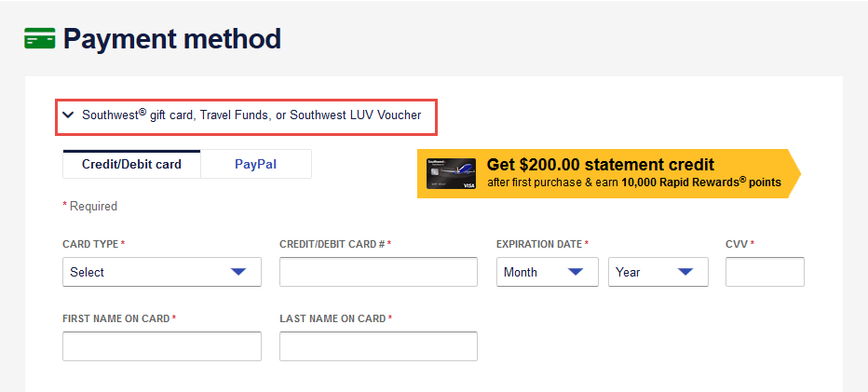
Task: Click the blue arrow in Card Type field
Action: point(238,272)
